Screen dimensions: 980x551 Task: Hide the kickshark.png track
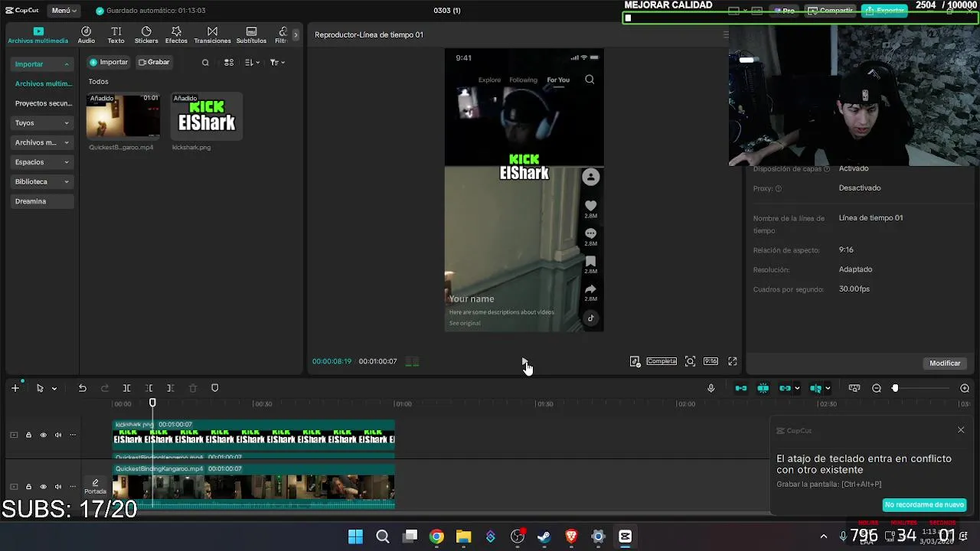pos(43,435)
